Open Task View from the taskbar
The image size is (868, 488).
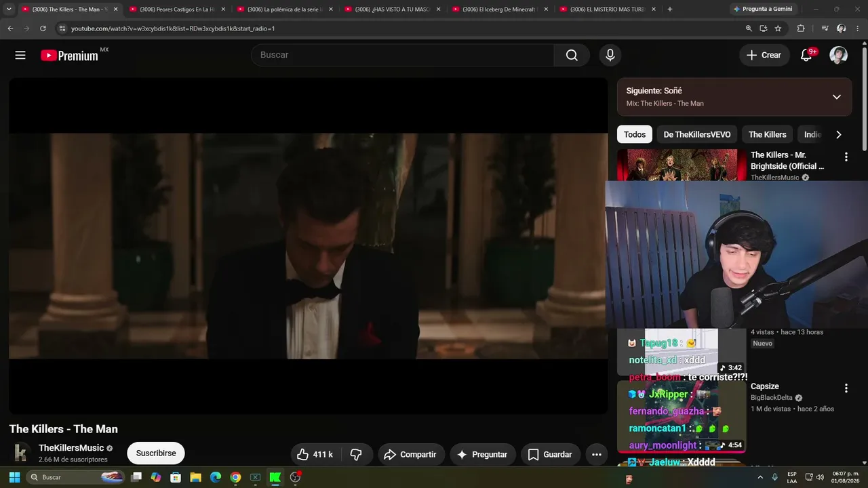[x=136, y=477]
